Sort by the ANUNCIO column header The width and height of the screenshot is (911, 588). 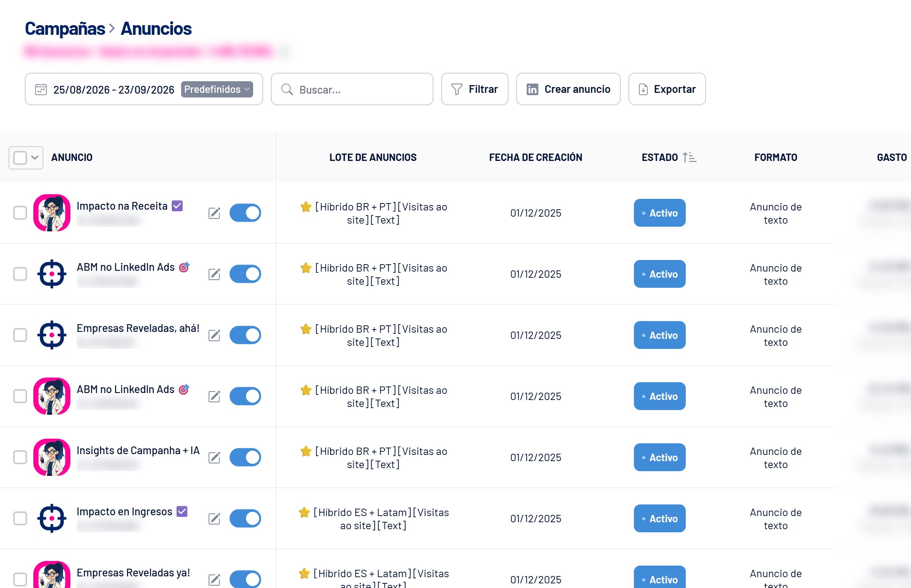coord(72,157)
